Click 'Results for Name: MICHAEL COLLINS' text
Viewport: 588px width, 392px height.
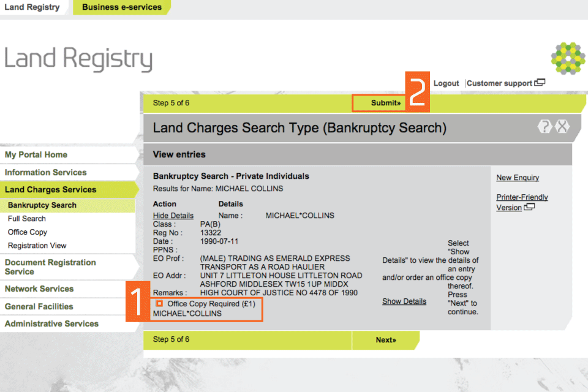pos(218,188)
